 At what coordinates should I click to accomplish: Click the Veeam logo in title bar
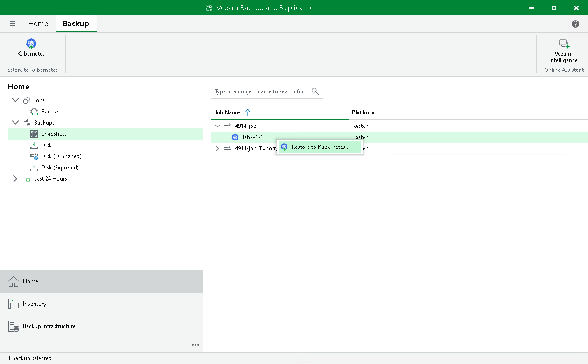[210, 8]
